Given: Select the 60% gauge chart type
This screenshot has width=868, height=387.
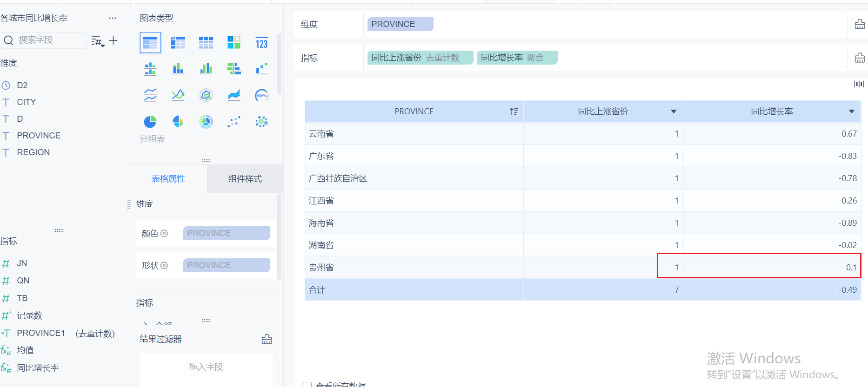Looking at the screenshot, I should tap(262, 95).
